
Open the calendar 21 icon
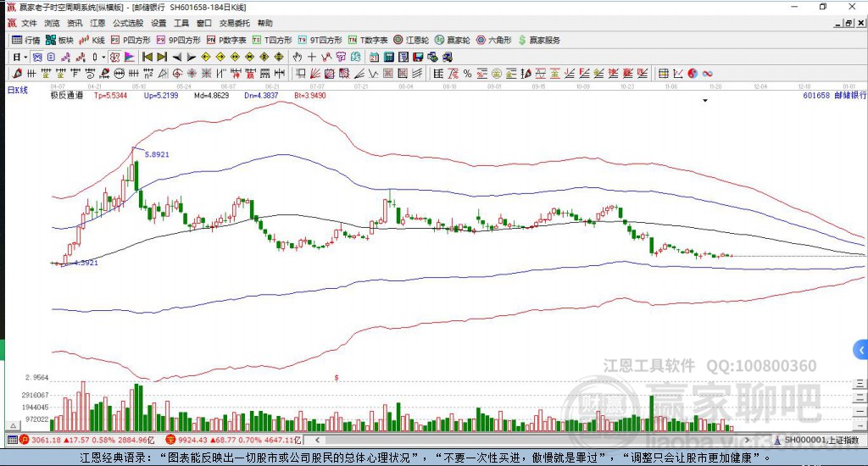coord(374,57)
